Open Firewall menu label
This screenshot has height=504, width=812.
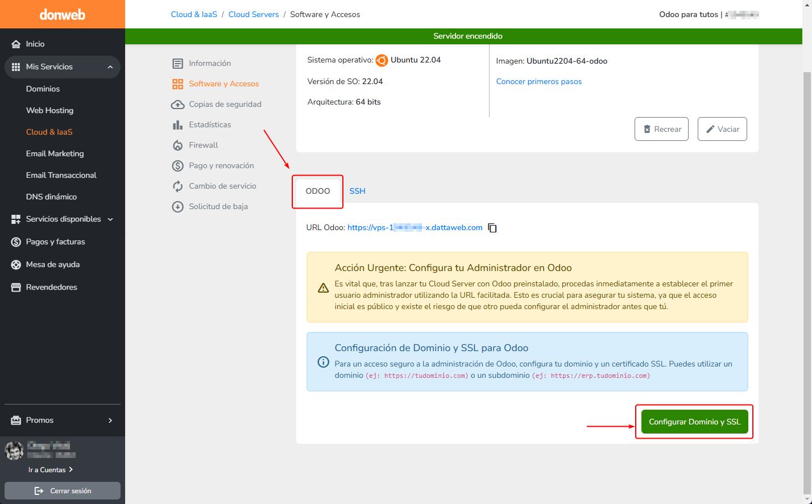tap(204, 145)
